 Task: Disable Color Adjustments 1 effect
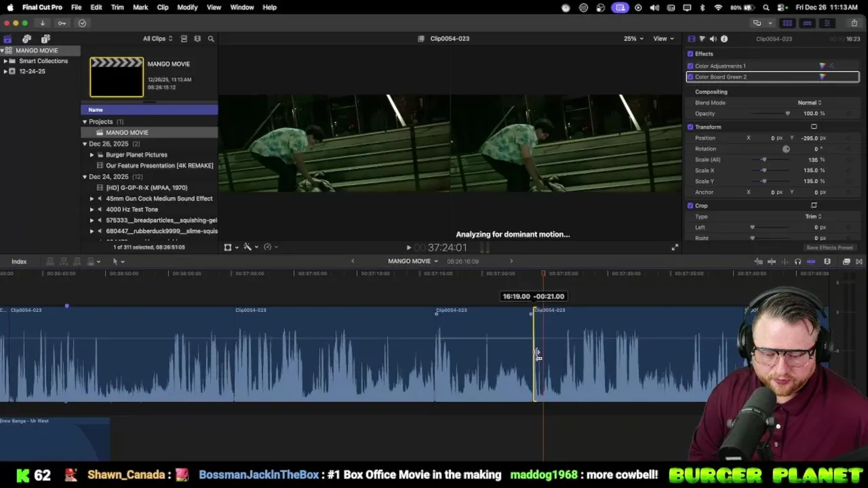pos(690,66)
